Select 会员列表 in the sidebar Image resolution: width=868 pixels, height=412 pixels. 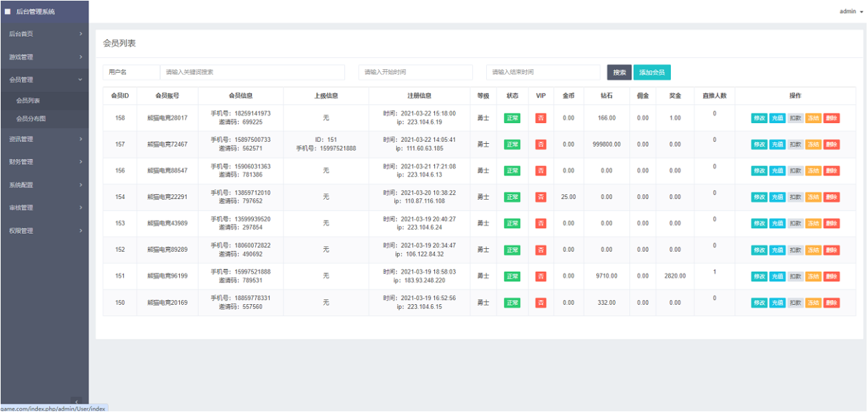coord(28,101)
